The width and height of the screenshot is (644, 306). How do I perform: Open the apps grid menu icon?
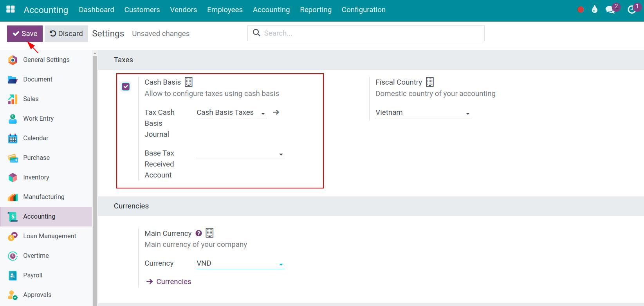coord(11,9)
